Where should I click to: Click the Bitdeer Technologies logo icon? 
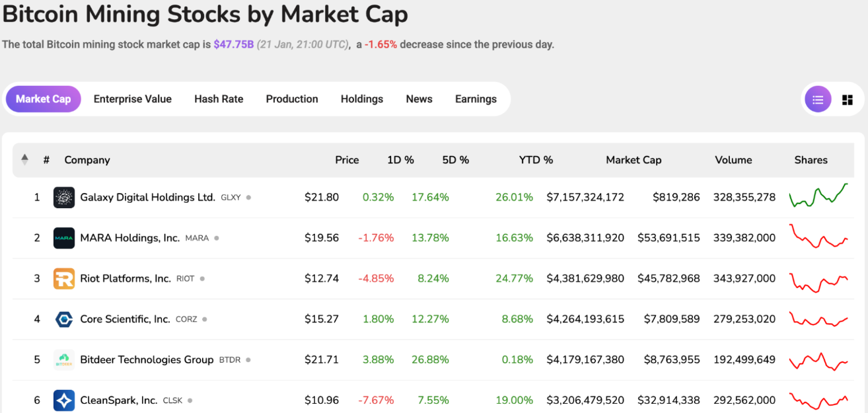[64, 360]
